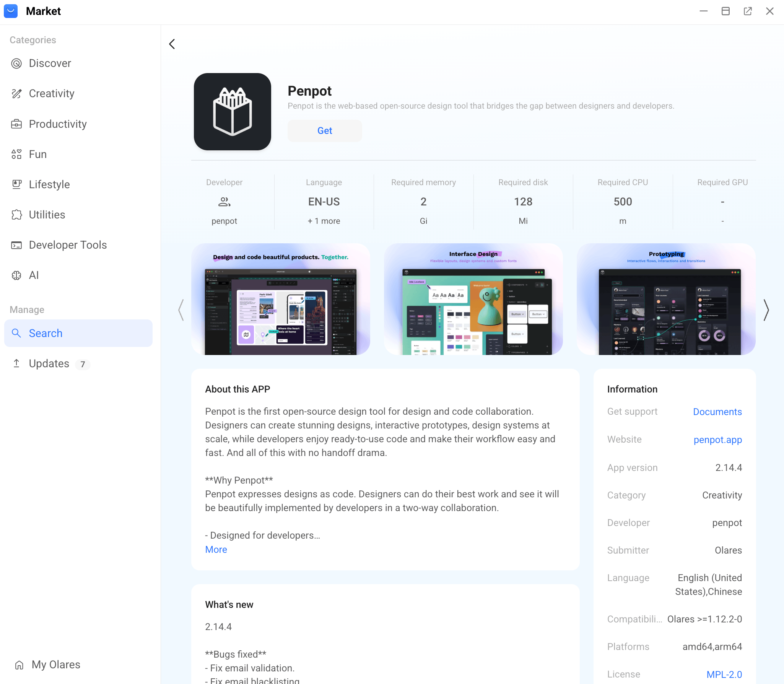Viewport: 784px width, 684px height.
Task: Click the Creativity pencil icon
Action: (x=16, y=94)
